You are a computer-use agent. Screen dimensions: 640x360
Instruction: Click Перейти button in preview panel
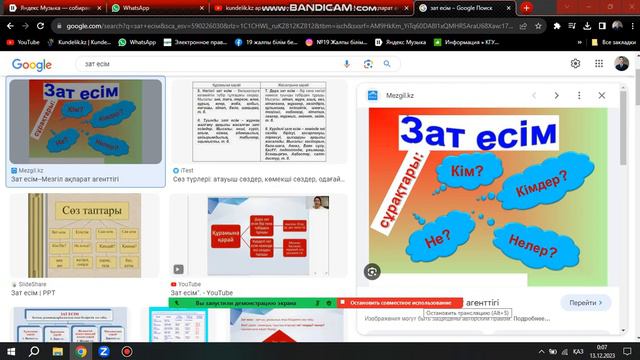pos(585,303)
